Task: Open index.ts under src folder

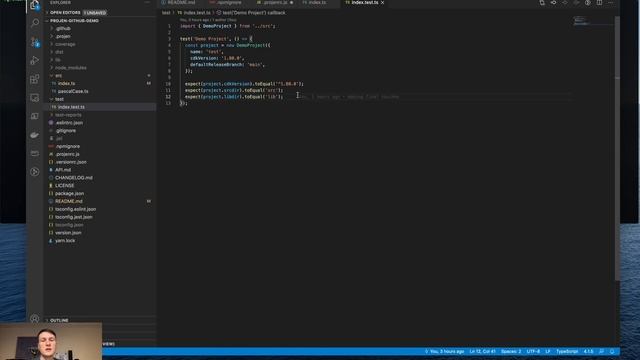Action: coord(66,83)
